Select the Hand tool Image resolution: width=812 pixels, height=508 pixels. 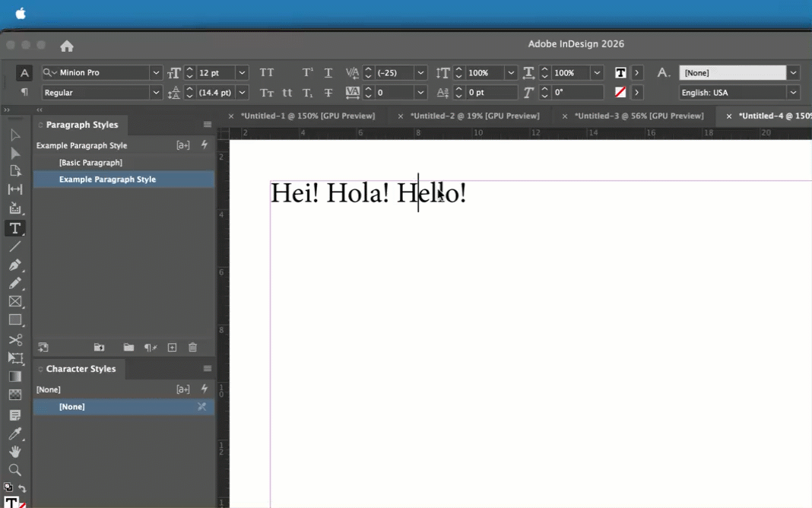pyautogui.click(x=15, y=452)
